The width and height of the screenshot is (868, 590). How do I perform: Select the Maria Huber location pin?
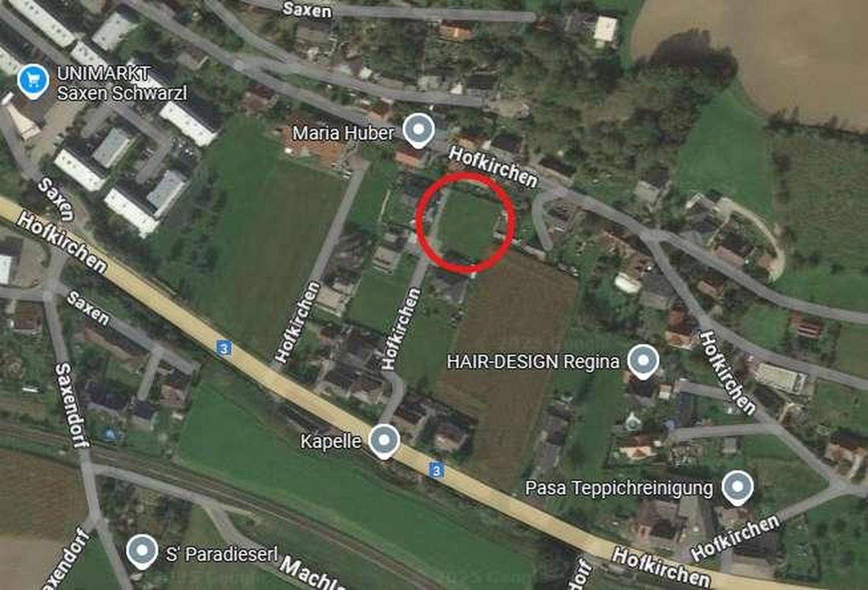(x=419, y=131)
